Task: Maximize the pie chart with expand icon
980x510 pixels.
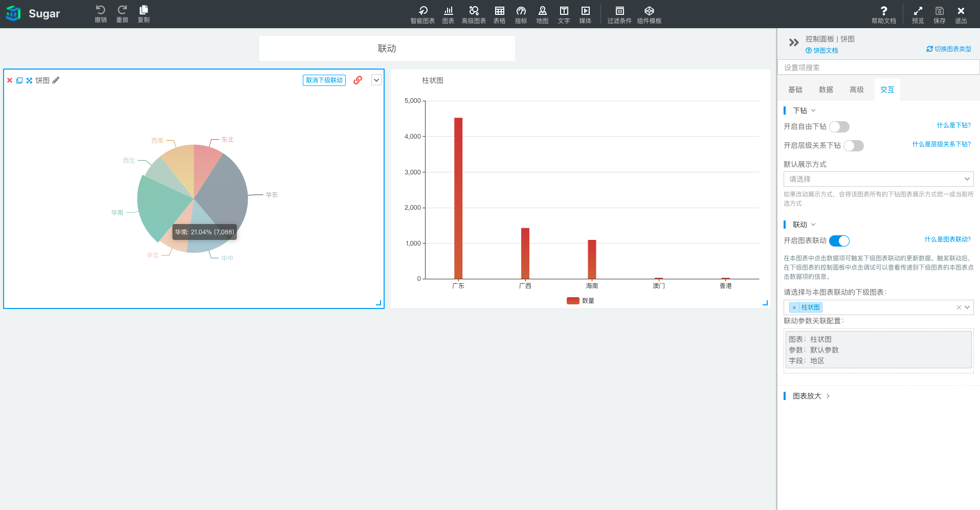Action: pos(29,80)
